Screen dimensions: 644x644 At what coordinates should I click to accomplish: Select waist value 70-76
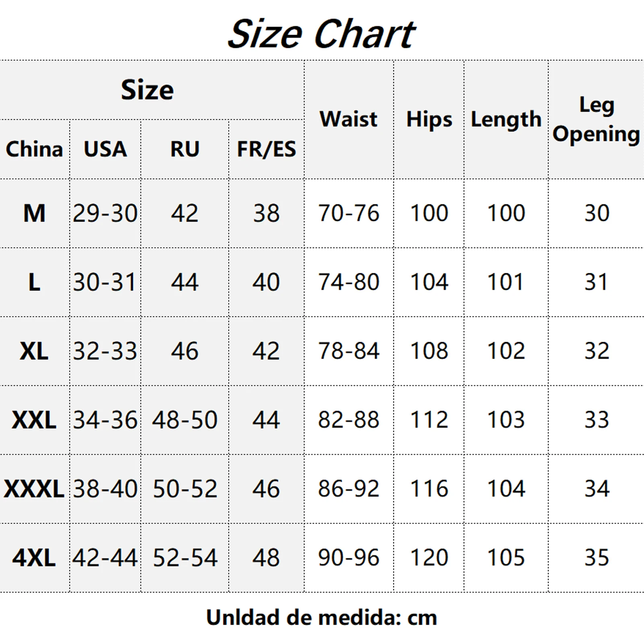tap(349, 213)
